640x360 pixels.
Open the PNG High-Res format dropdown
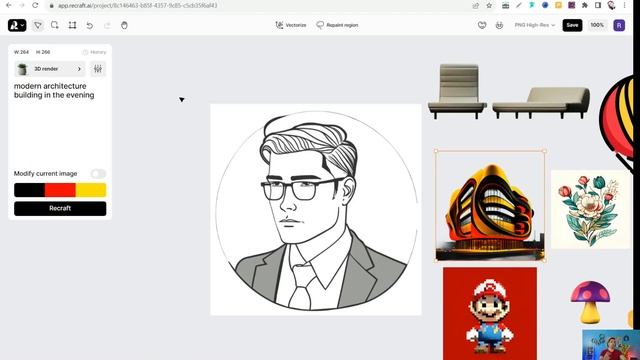pos(535,25)
